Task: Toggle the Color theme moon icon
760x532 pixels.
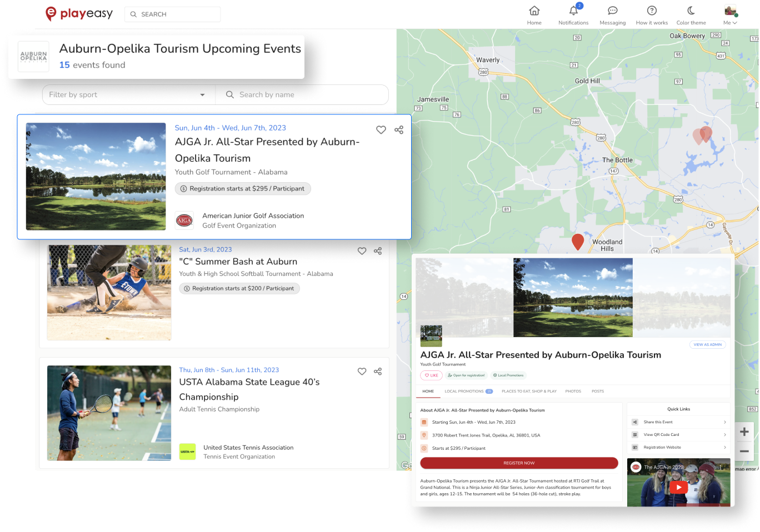Action: [691, 11]
